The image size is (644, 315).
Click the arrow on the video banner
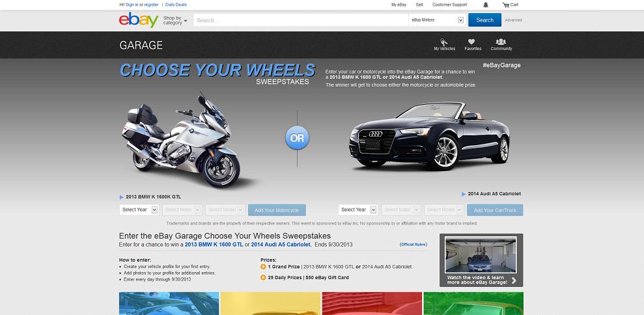click(x=514, y=281)
